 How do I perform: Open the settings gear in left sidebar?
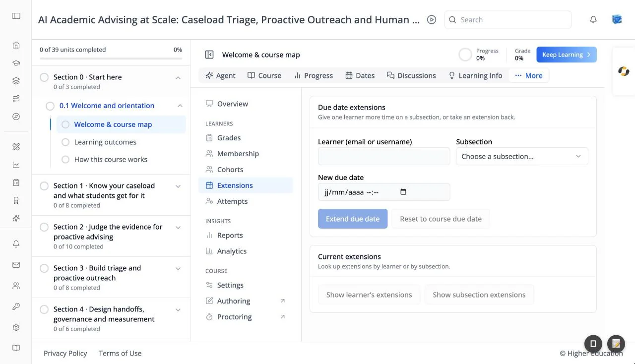(16, 327)
